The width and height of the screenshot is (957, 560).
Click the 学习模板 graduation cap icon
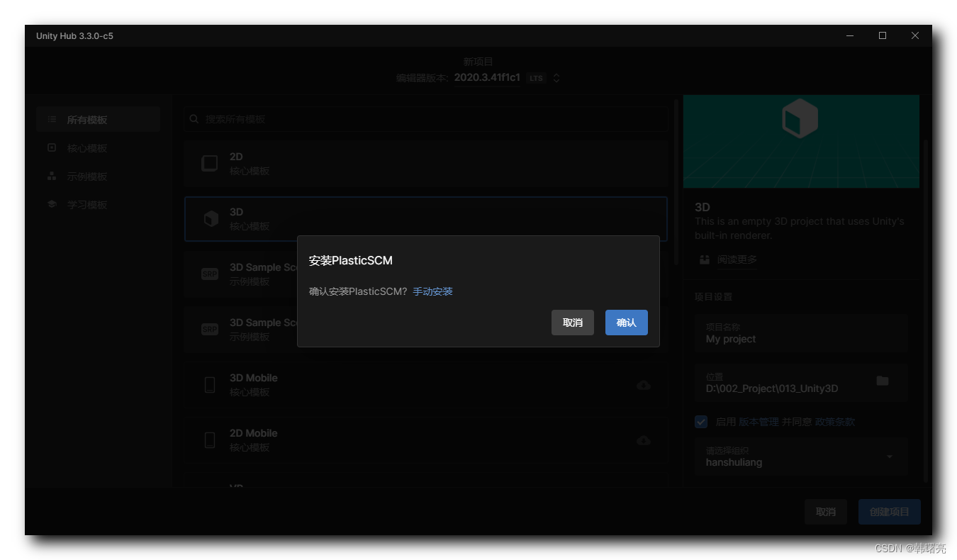[52, 204]
